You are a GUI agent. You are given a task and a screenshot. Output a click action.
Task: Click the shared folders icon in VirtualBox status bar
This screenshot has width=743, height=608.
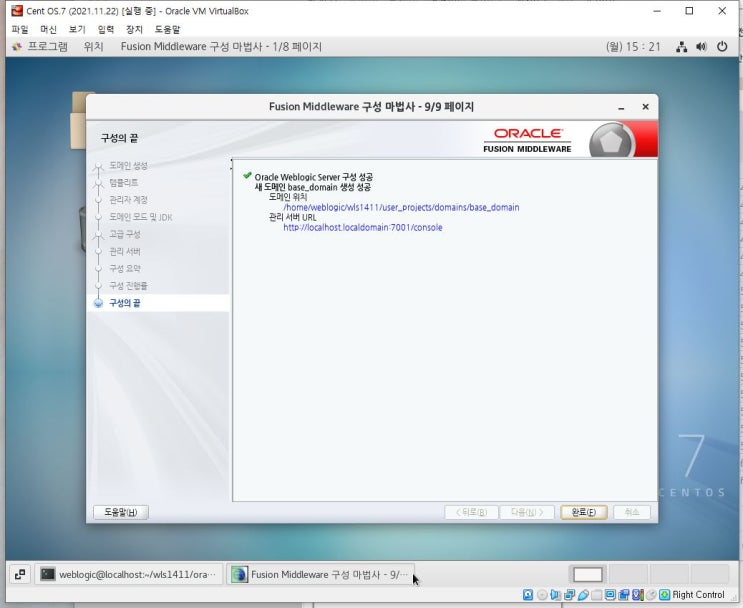coord(596,595)
